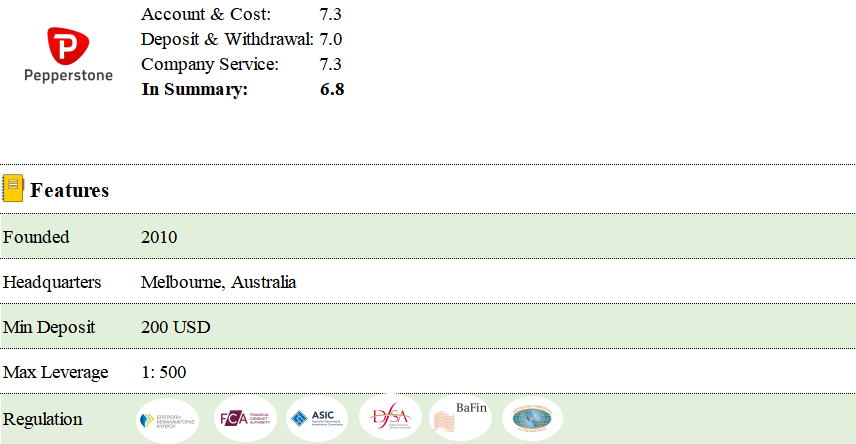Image resolution: width=856 pixels, height=444 pixels.
Task: Click the Max Leverage row label
Action: [x=56, y=372]
